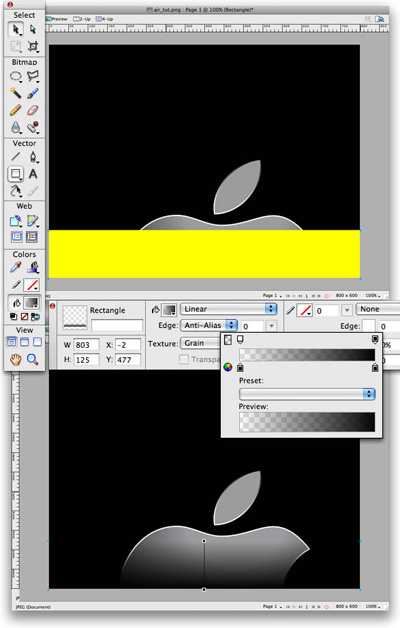
Task: Show slices and hotspots
Action: [x=32, y=237]
